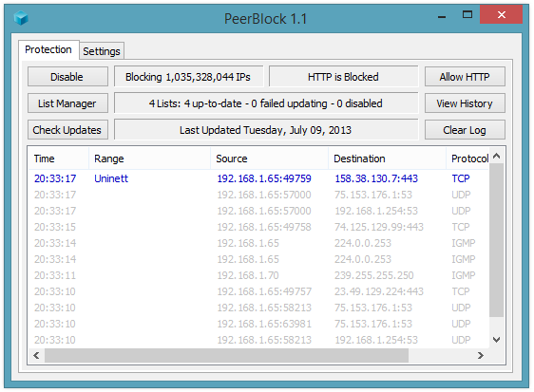Screen dimensions: 534x392
Task: Click the log scroll up arrow
Action: [x=497, y=157]
